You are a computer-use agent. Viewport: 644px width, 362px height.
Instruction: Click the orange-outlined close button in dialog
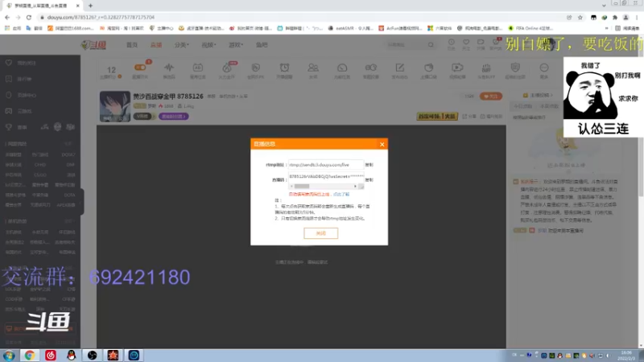coord(320,233)
